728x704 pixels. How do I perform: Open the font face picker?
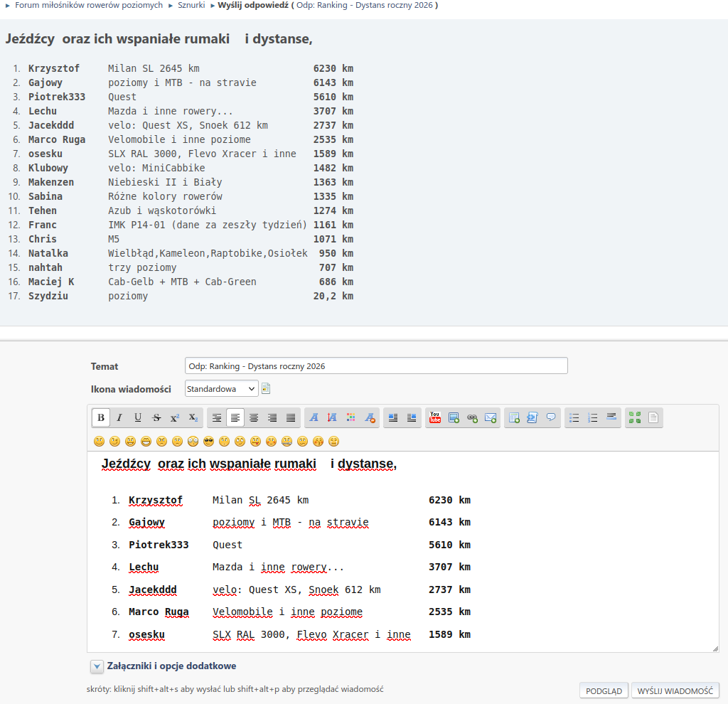click(314, 417)
